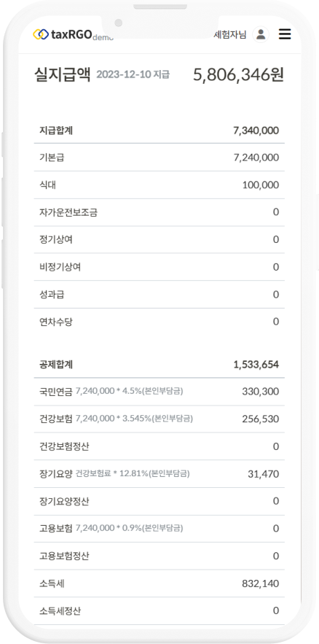Open the hamburger menu icon

tap(285, 34)
